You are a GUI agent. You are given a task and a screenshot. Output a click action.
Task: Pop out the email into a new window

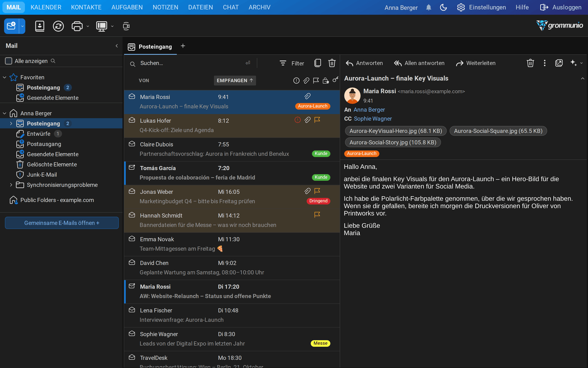point(559,63)
